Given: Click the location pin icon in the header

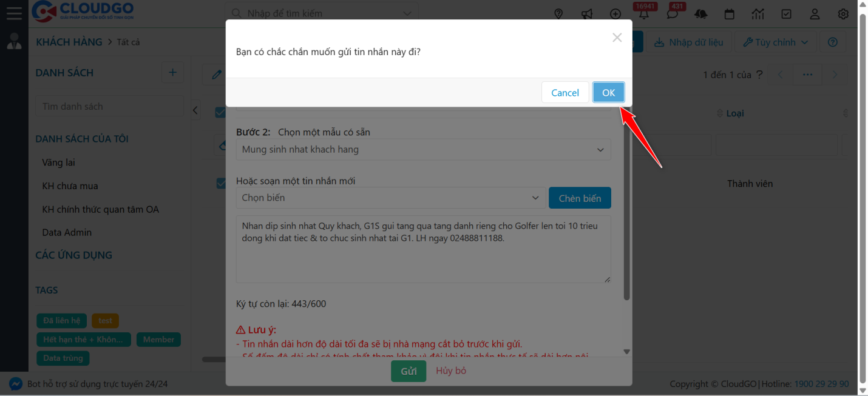Looking at the screenshot, I should pos(558,13).
